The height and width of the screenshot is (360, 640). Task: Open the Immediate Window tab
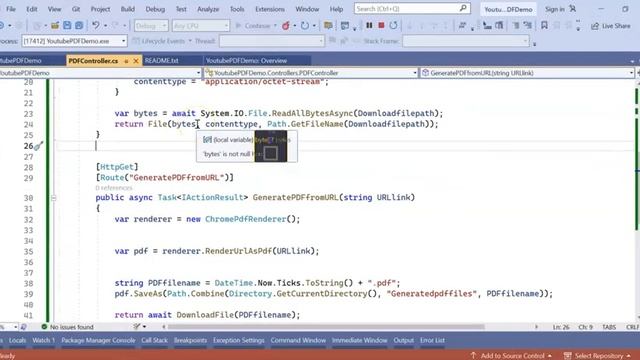pos(360,340)
